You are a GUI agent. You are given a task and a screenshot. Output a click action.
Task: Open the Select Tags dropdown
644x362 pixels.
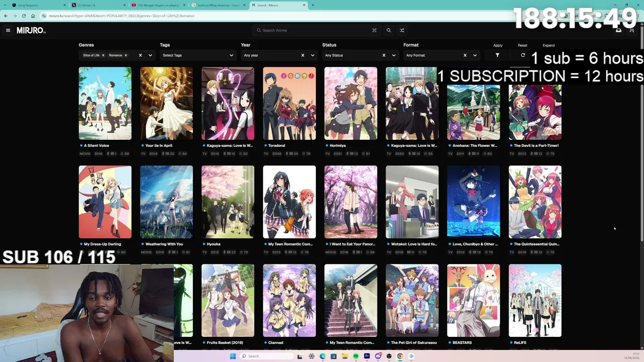point(198,55)
